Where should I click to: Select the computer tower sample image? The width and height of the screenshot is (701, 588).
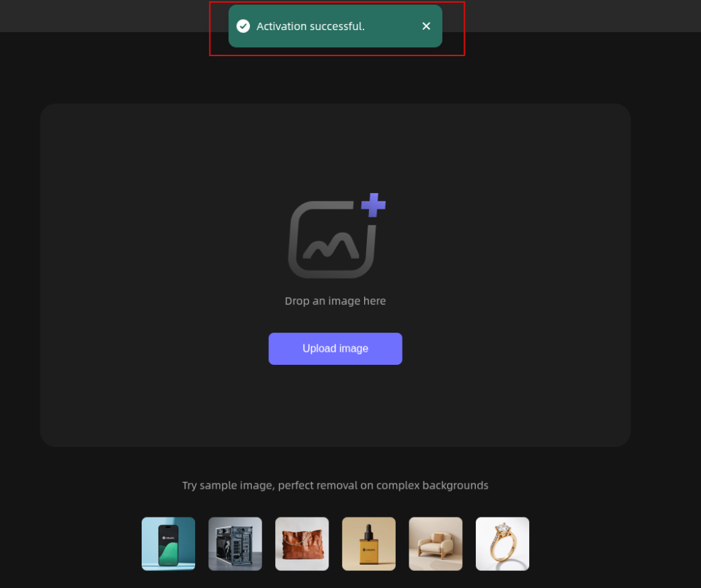click(235, 544)
